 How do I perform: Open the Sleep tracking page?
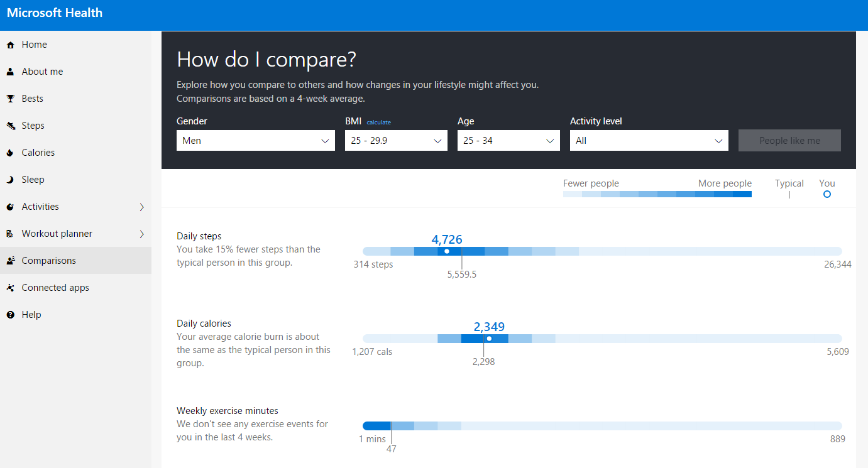pyautogui.click(x=31, y=179)
